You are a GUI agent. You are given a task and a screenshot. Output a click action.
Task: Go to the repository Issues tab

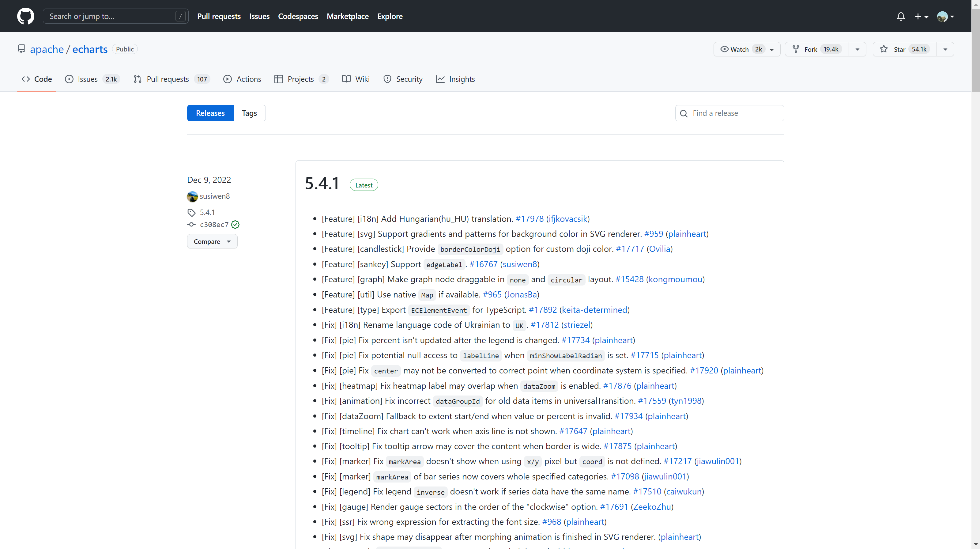(88, 79)
